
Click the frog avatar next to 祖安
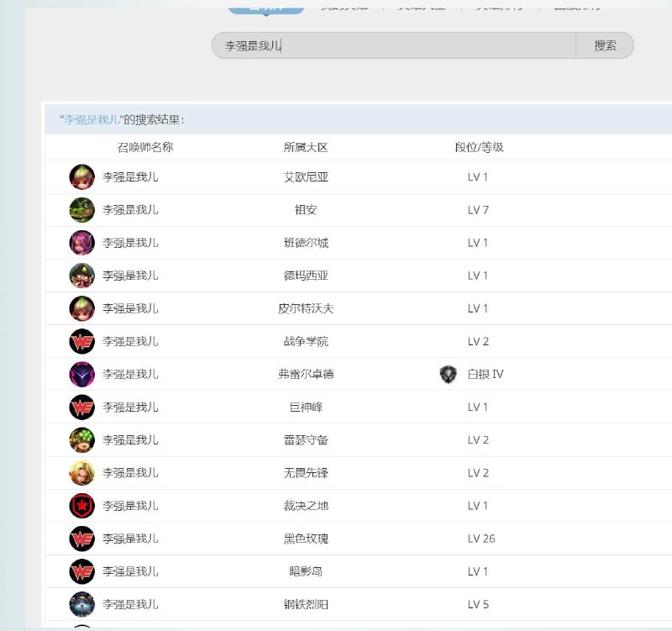click(x=81, y=210)
